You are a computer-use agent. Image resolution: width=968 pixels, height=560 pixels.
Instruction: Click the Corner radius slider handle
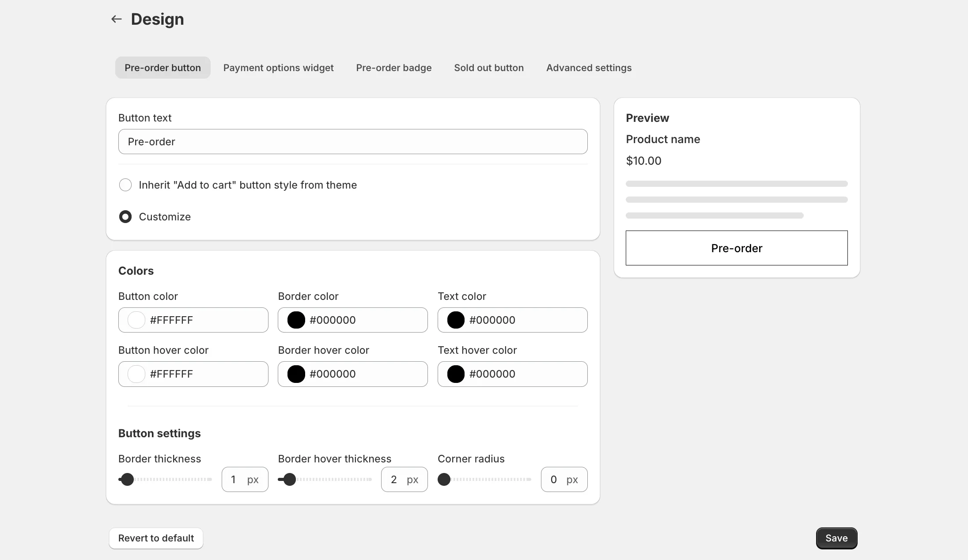[444, 479]
